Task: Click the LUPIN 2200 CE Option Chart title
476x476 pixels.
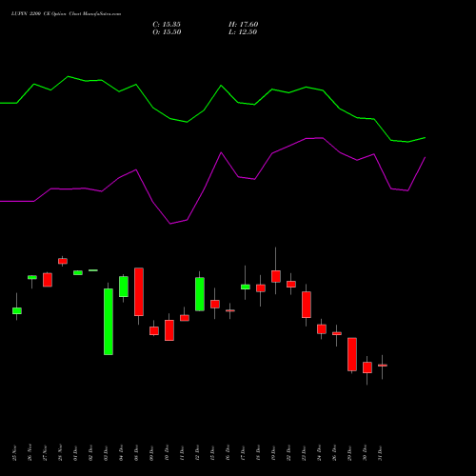Action: [66, 14]
